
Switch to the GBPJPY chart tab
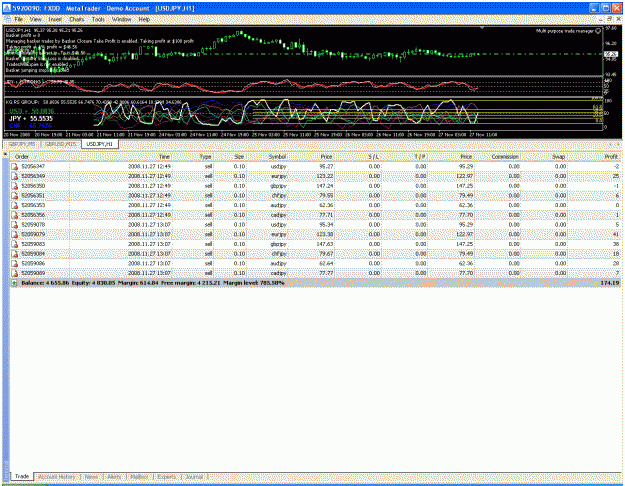click(x=22, y=144)
